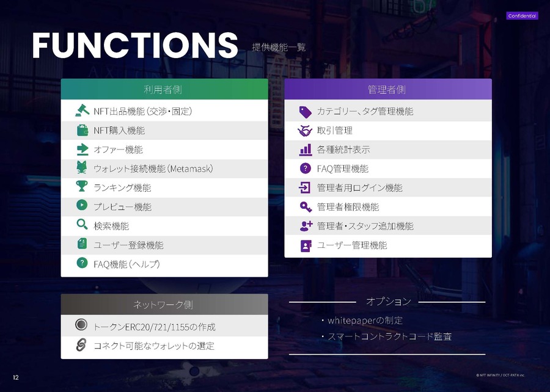Select the 管理者側 purple header

click(x=387, y=89)
